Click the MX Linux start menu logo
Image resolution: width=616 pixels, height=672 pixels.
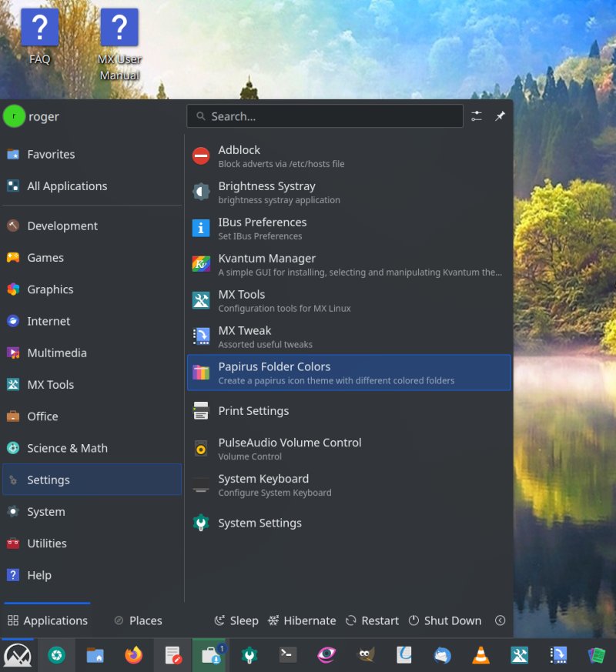point(17,655)
